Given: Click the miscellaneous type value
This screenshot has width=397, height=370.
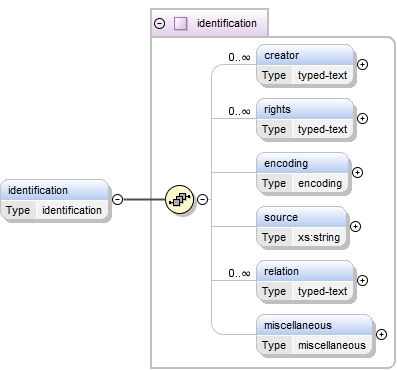Looking at the screenshot, I should coord(332,345).
